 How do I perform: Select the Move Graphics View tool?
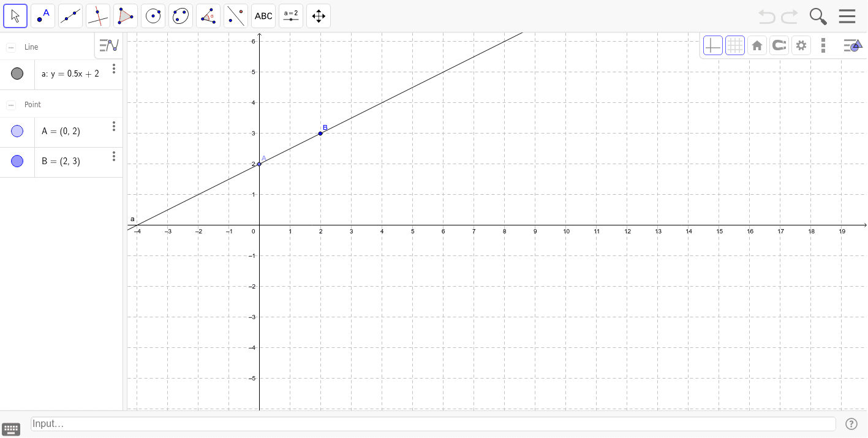point(319,16)
